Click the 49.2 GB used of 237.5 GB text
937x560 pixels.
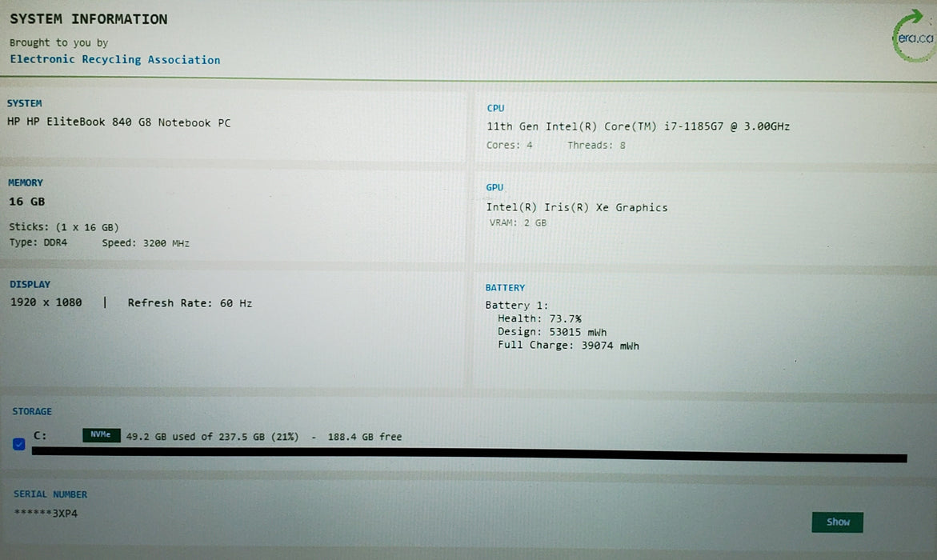pos(195,437)
